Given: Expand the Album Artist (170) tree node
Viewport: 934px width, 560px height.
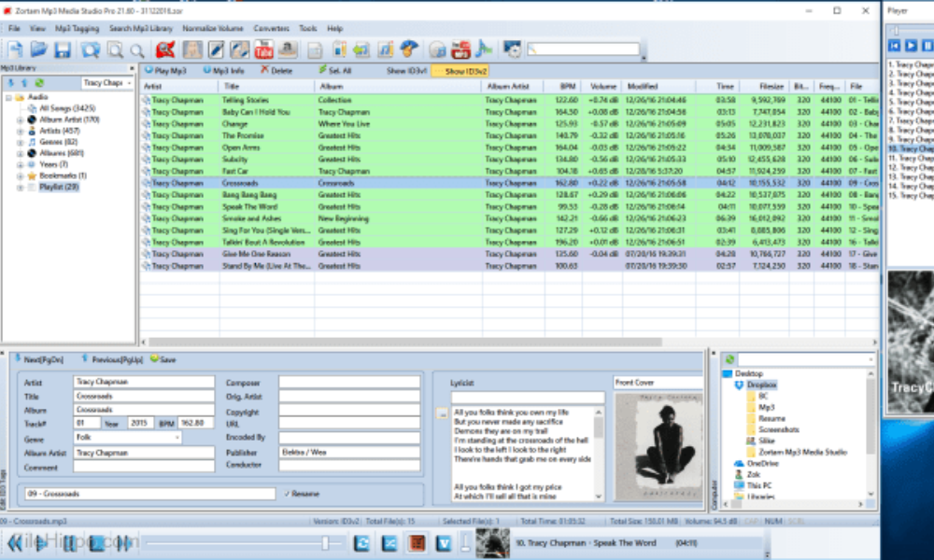Looking at the screenshot, I should (20, 119).
